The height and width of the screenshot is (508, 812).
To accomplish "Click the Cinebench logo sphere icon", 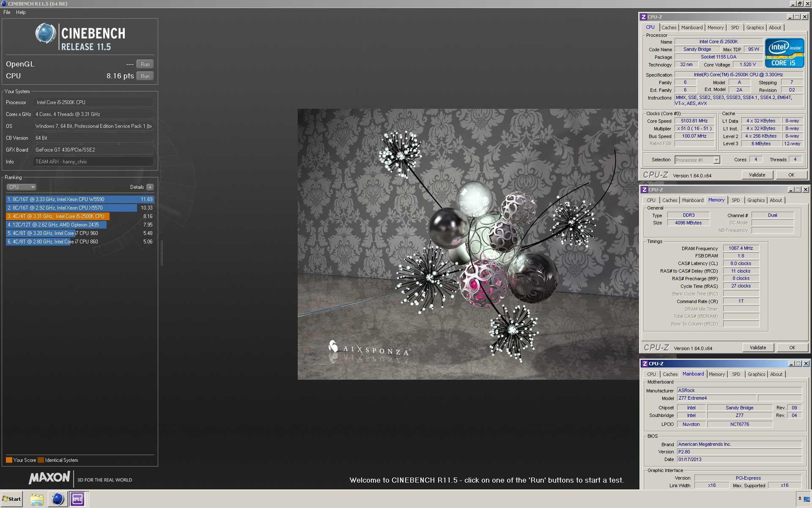I will tap(45, 34).
